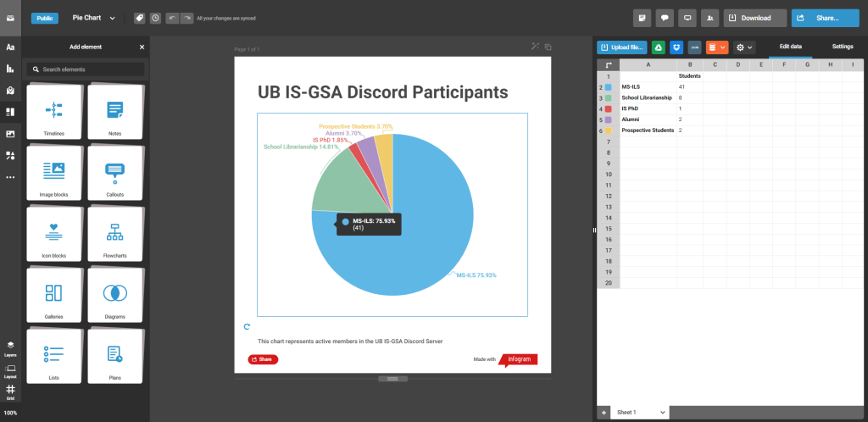This screenshot has width=868, height=422.
Task: Click the Upload file button
Action: click(621, 47)
